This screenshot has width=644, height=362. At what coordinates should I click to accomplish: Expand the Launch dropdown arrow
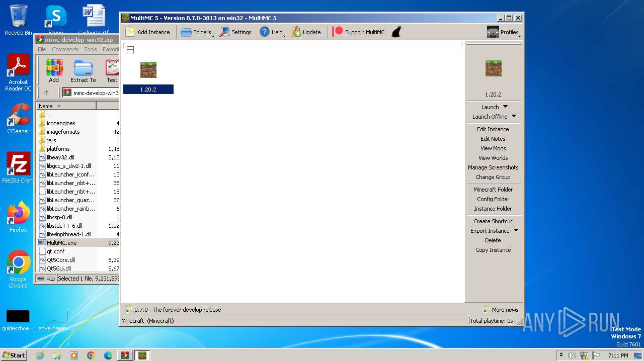click(x=506, y=107)
